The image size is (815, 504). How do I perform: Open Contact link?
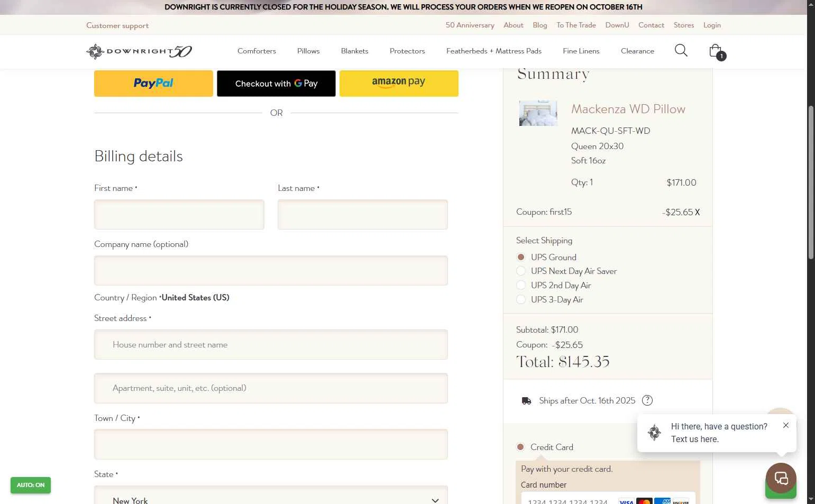coord(651,25)
